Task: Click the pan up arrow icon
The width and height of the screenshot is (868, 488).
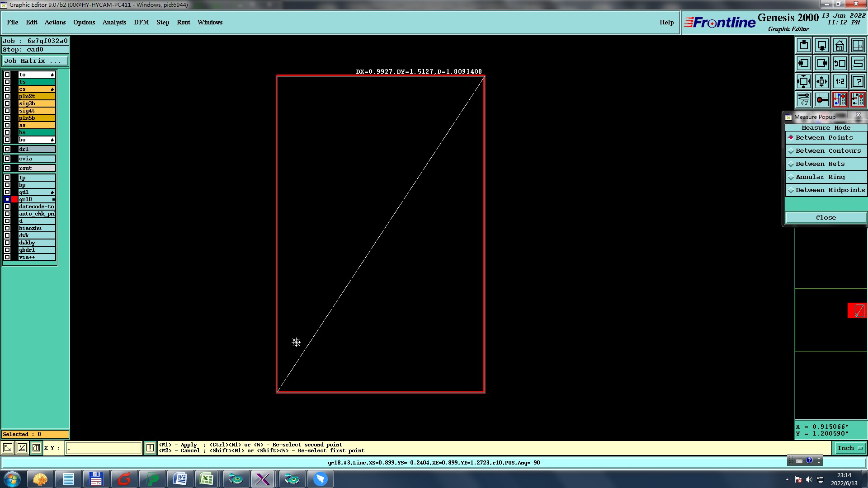Action: (x=803, y=45)
